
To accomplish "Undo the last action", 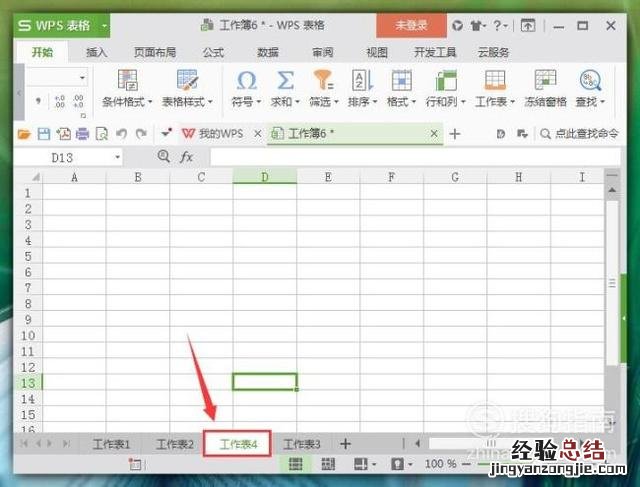I will pyautogui.click(x=121, y=134).
